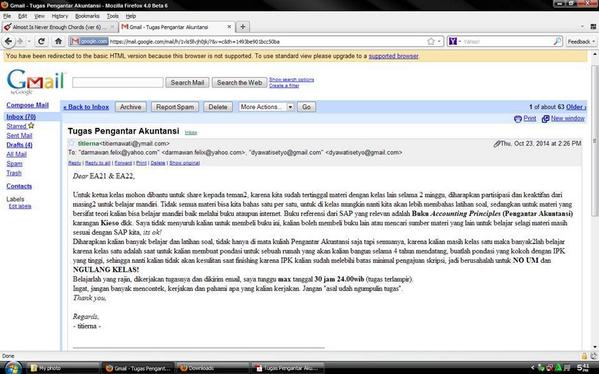The height and width of the screenshot is (374, 599).
Task: Reload the page with the refresh icon
Action: pyautogui.click(x=41, y=41)
